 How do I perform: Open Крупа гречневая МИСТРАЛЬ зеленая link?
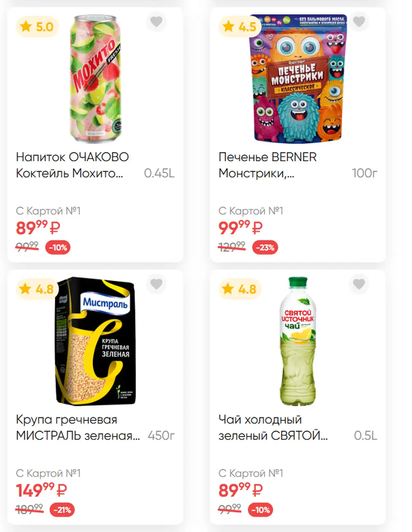(78, 427)
